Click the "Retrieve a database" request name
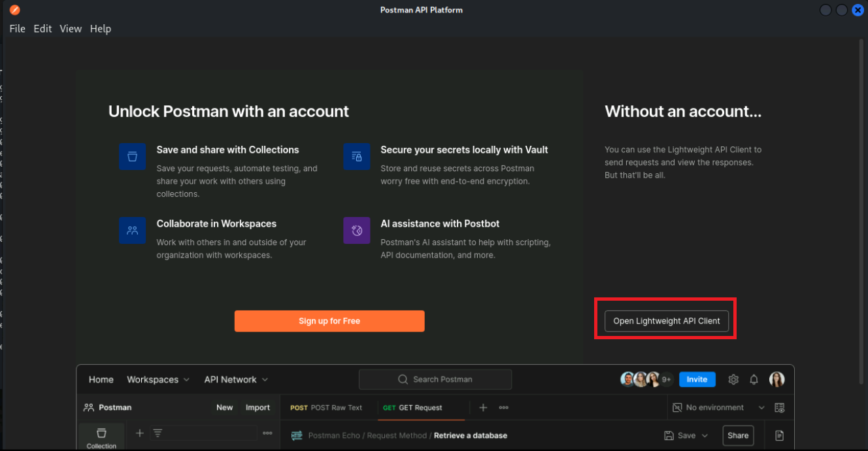The height and width of the screenshot is (451, 868). click(471, 435)
